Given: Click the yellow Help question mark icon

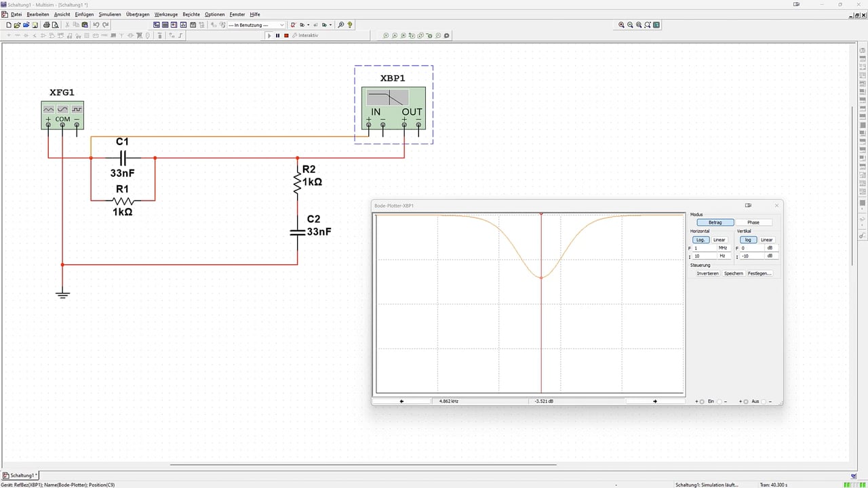Looking at the screenshot, I should pyautogui.click(x=350, y=25).
